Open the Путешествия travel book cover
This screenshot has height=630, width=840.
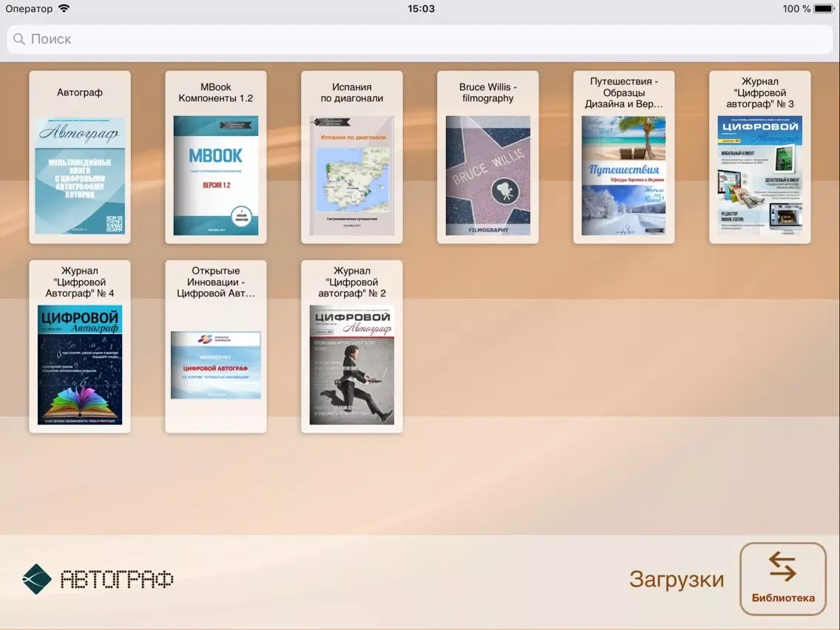coord(624,176)
